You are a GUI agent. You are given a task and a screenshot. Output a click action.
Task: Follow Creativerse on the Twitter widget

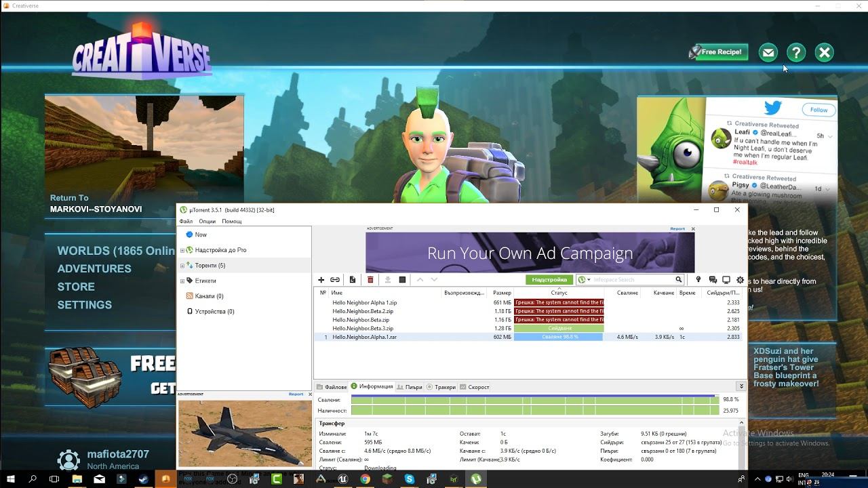(x=818, y=110)
